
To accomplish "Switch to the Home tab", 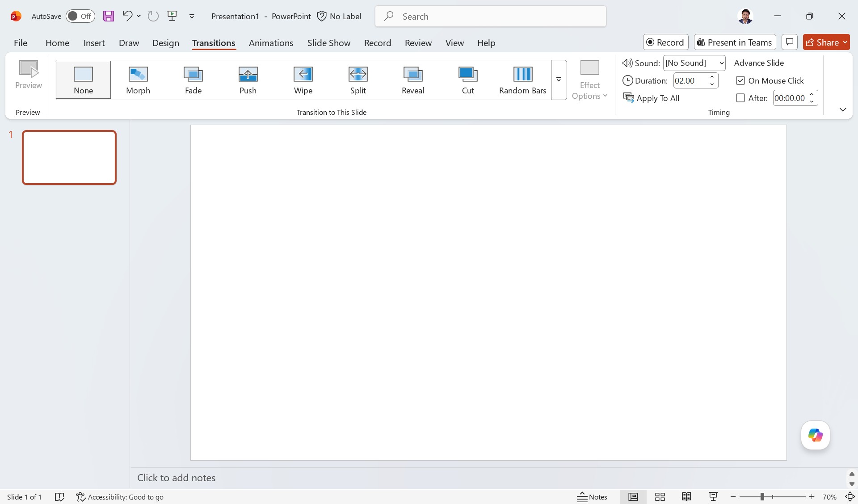I will 57,42.
